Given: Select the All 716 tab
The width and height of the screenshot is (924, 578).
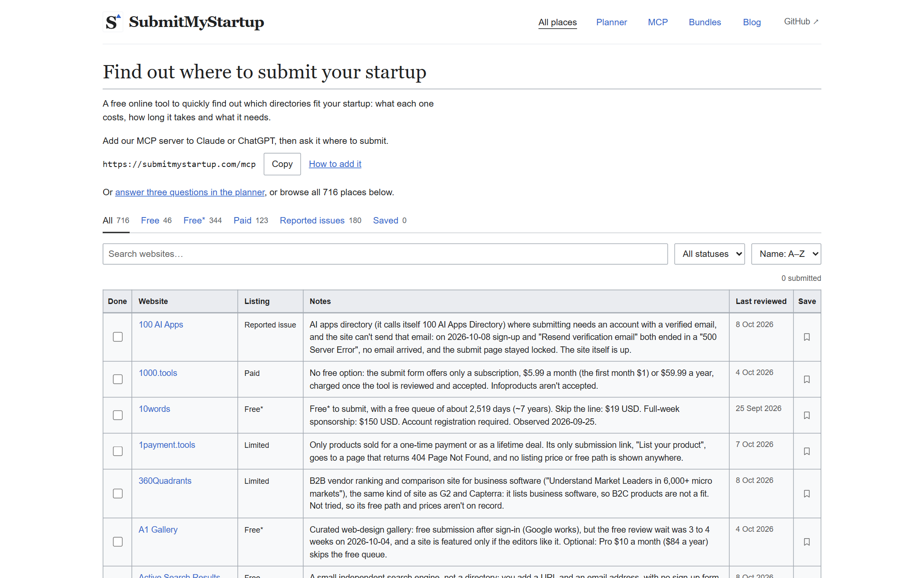Looking at the screenshot, I should coord(116,220).
